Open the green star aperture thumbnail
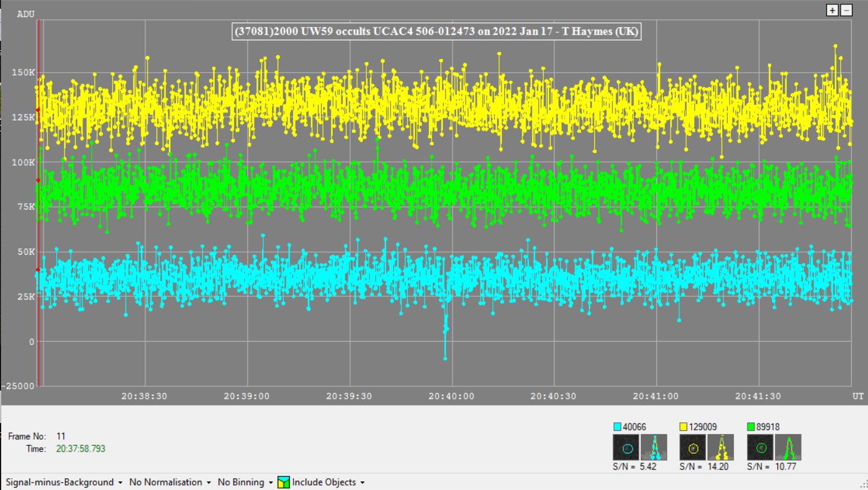This screenshot has width=868, height=490. click(760, 447)
